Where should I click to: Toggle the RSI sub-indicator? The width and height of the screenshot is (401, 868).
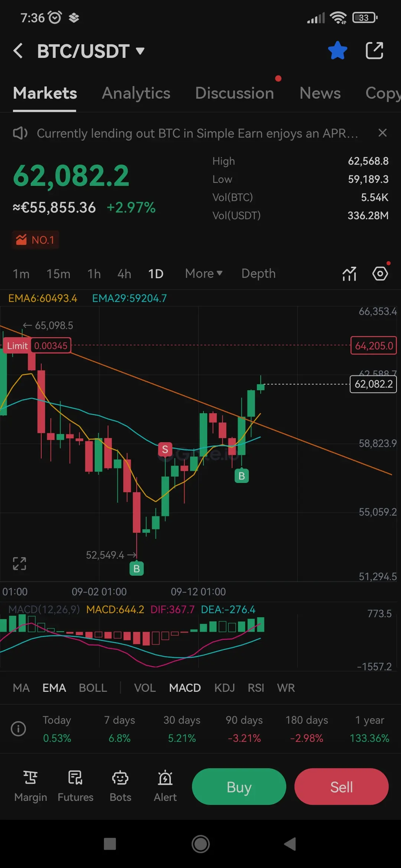[x=256, y=688]
